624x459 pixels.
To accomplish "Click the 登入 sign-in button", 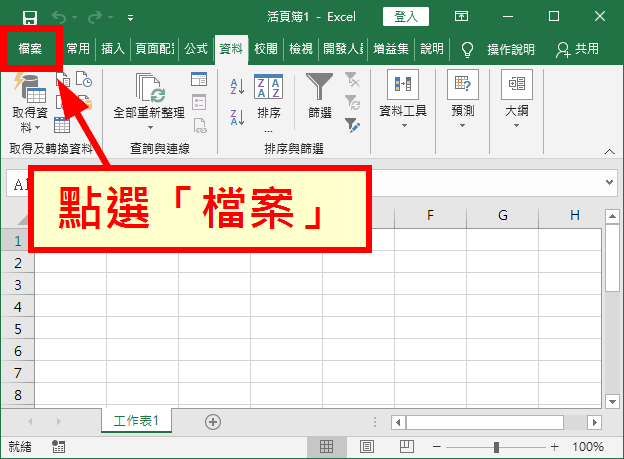I will pyautogui.click(x=406, y=17).
